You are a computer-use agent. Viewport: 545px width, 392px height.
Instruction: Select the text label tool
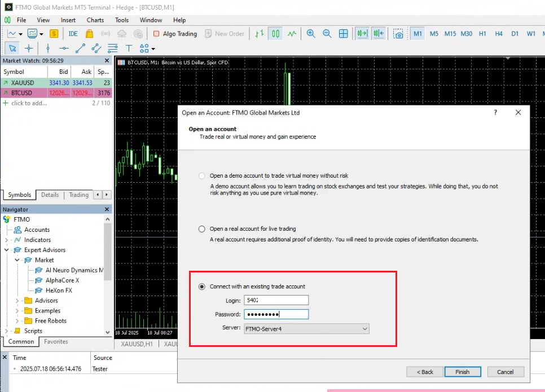click(129, 49)
